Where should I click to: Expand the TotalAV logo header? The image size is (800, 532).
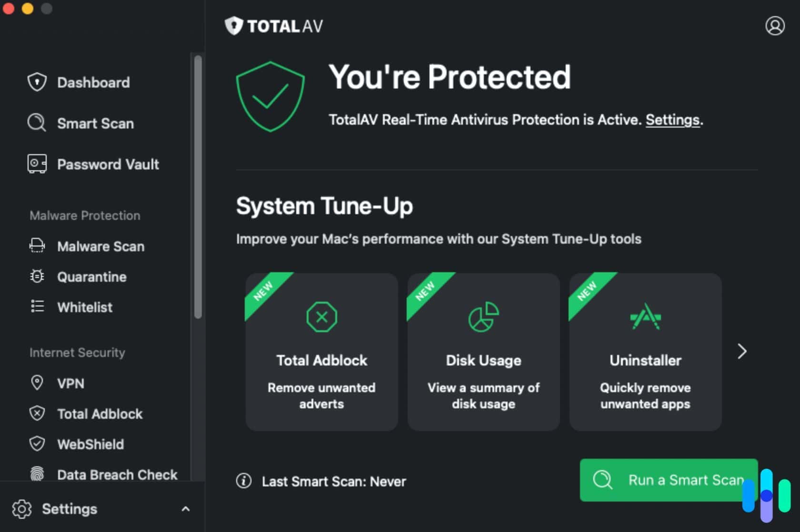(274, 26)
